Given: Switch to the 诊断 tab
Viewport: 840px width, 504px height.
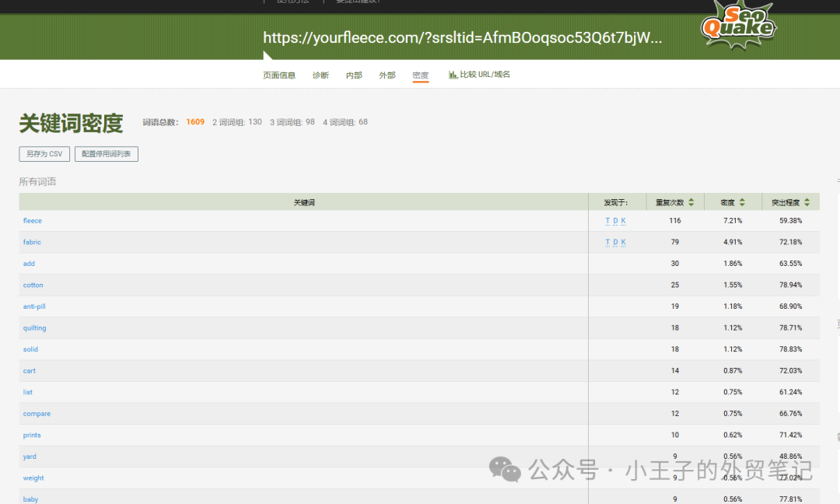Looking at the screenshot, I should [320, 75].
